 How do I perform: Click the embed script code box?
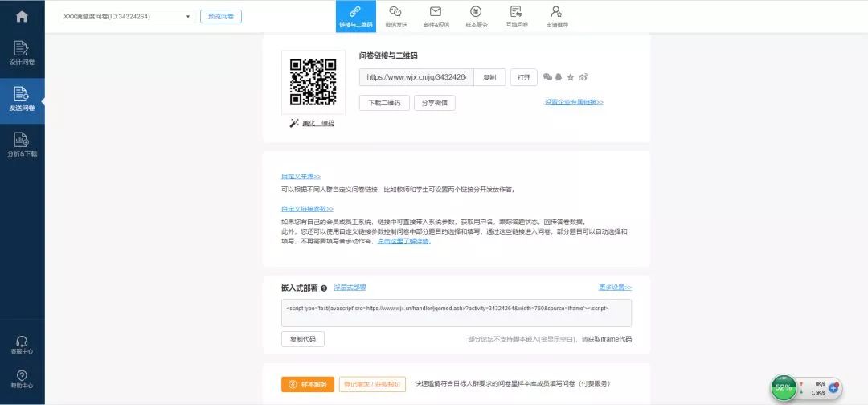[x=457, y=313]
